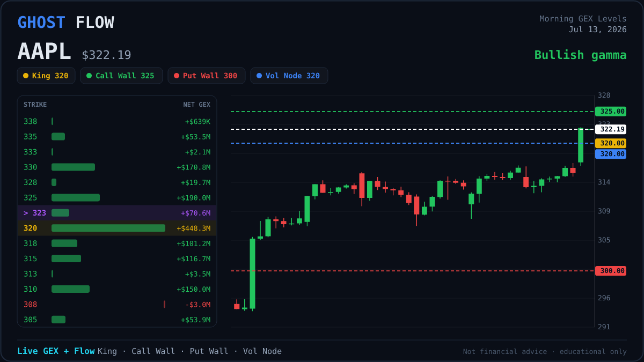Select the 338 strike row
Image resolution: width=644 pixels, height=362 pixels.
coord(117,122)
